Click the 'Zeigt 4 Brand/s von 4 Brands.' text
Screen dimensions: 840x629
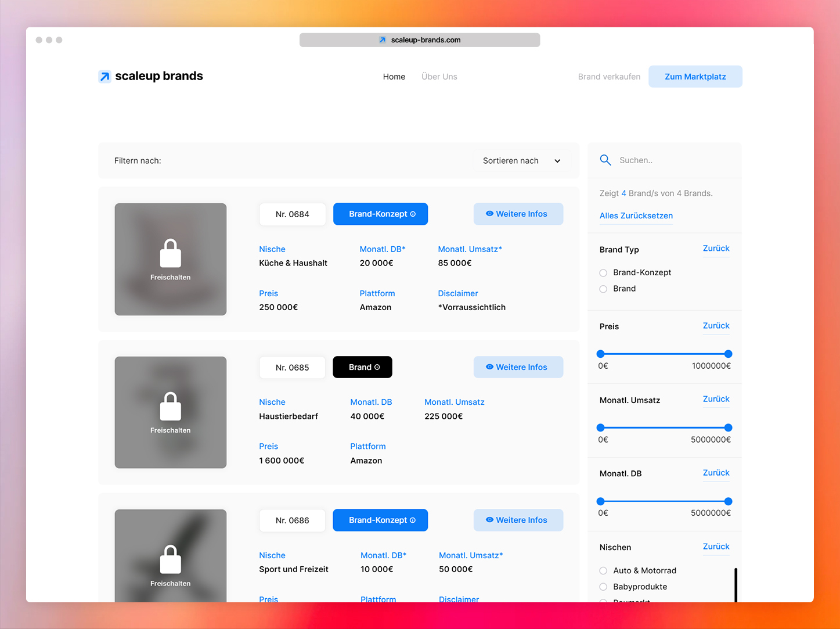pyautogui.click(x=656, y=193)
